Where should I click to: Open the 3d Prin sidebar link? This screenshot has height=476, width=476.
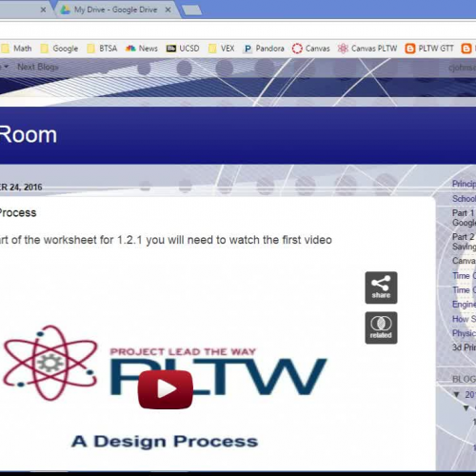click(x=464, y=347)
